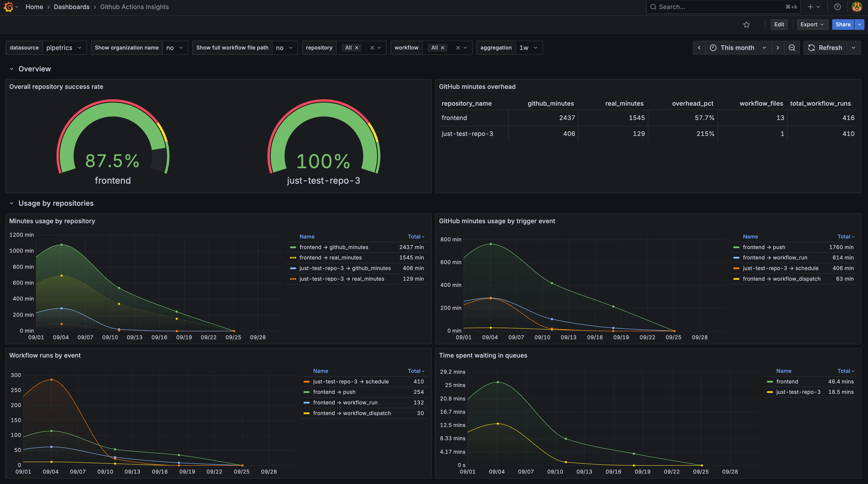Screen dimensions: 868x484
Task: Navigate to the Dashboards breadcrumb
Action: click(x=71, y=7)
